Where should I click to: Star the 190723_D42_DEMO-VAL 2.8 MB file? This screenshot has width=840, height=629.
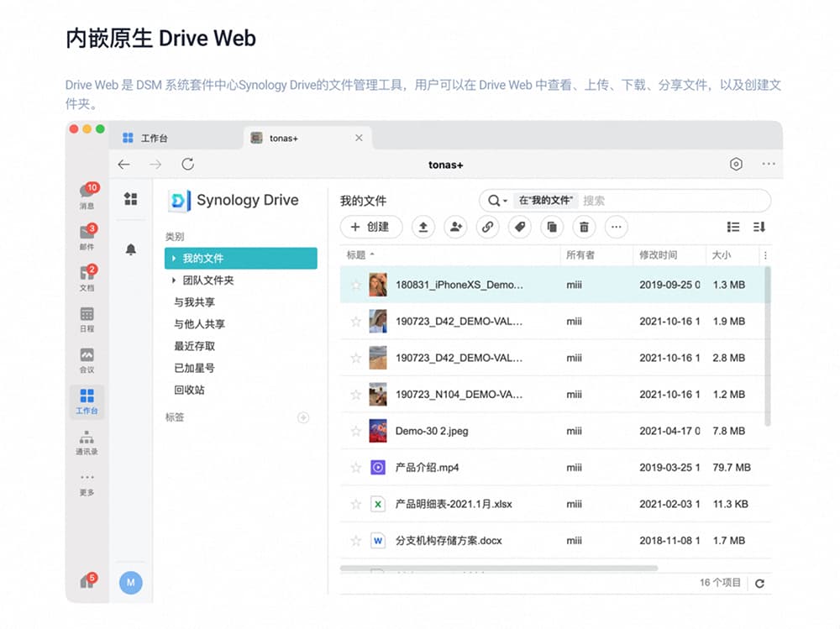point(355,358)
